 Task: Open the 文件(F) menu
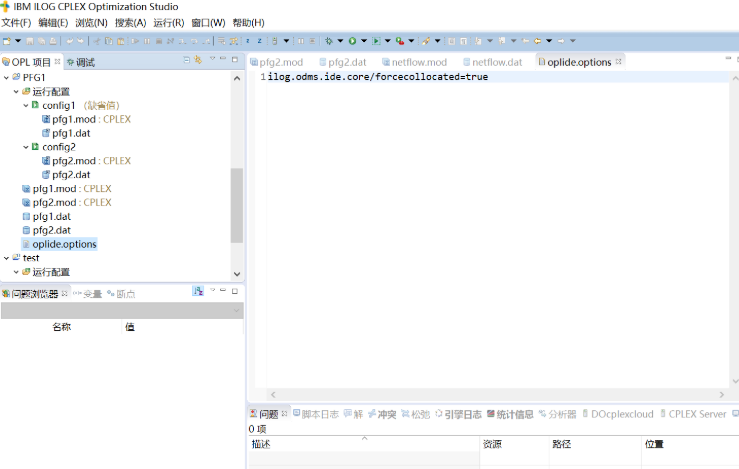(x=16, y=23)
